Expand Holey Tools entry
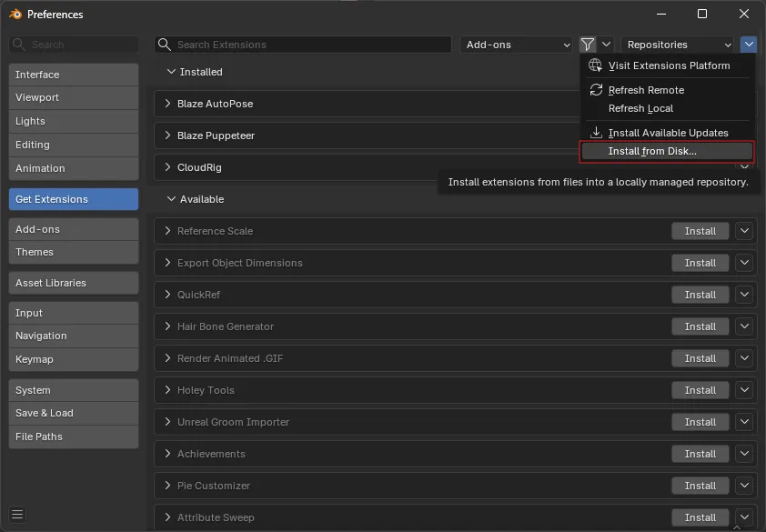Viewport: 766px width, 532px height. point(167,390)
